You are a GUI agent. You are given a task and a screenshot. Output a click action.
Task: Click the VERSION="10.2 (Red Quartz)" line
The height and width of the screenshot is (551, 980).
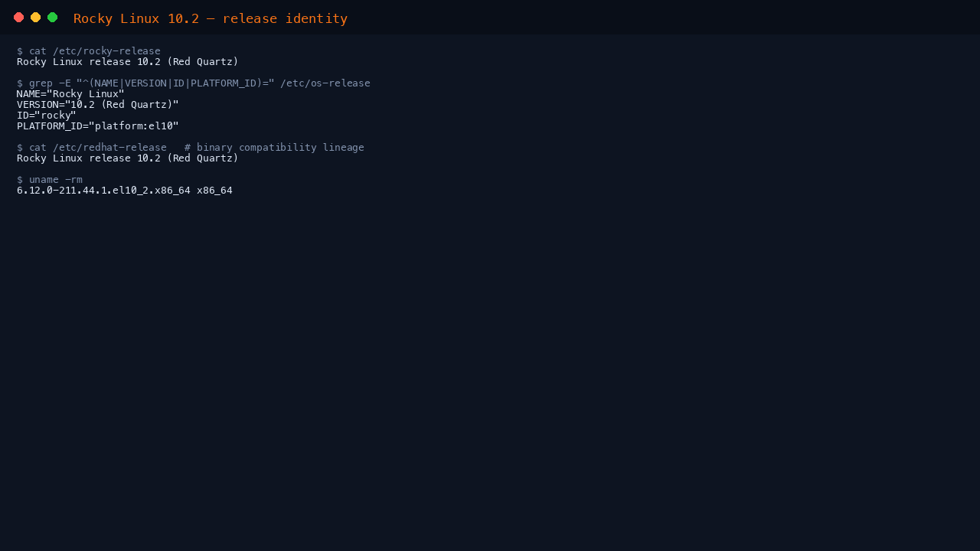pos(98,105)
